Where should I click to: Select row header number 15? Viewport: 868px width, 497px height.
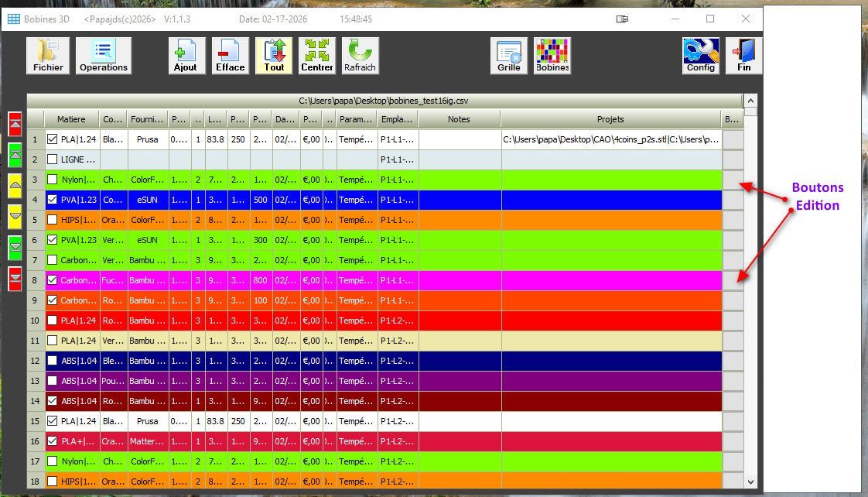(x=36, y=421)
